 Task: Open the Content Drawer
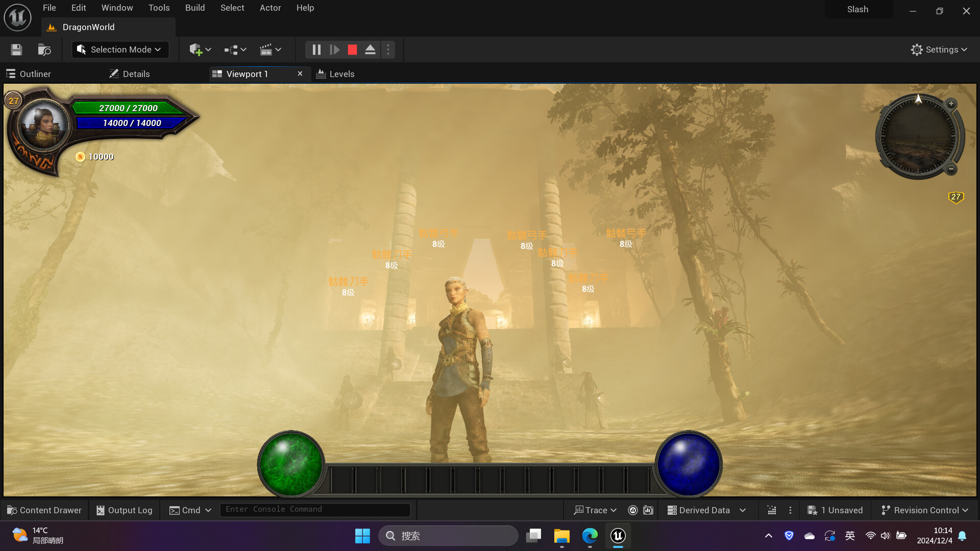(44, 510)
